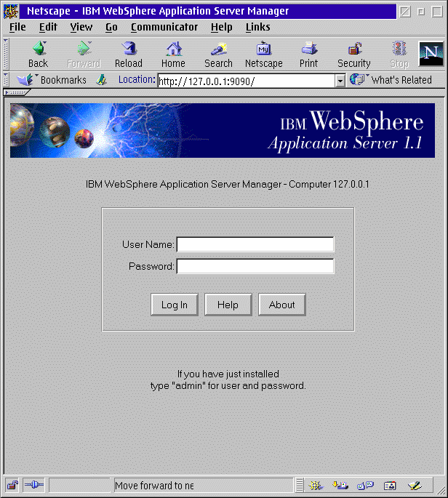Open Mailbox from the component bar

pyautogui.click(x=340, y=486)
